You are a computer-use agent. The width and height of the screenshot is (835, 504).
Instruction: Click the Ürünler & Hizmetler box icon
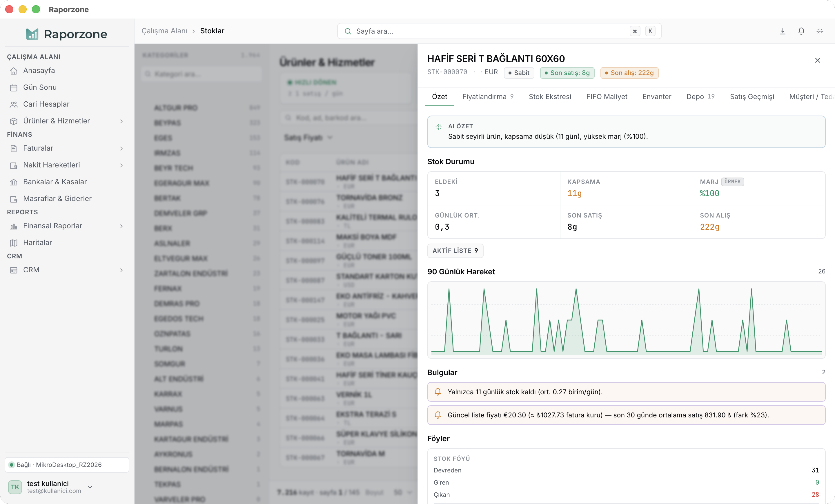(x=14, y=121)
